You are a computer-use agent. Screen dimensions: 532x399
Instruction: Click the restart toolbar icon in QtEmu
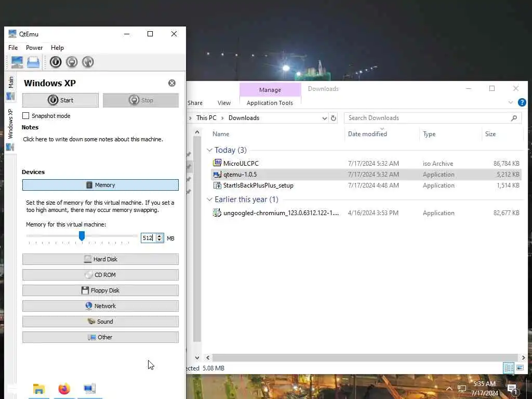(88, 62)
